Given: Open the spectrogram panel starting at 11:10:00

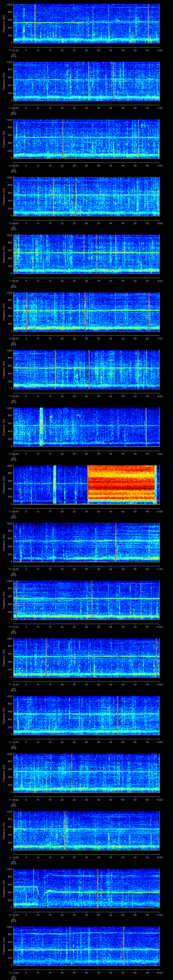Looking at the screenshot, I should click(87, 543).
